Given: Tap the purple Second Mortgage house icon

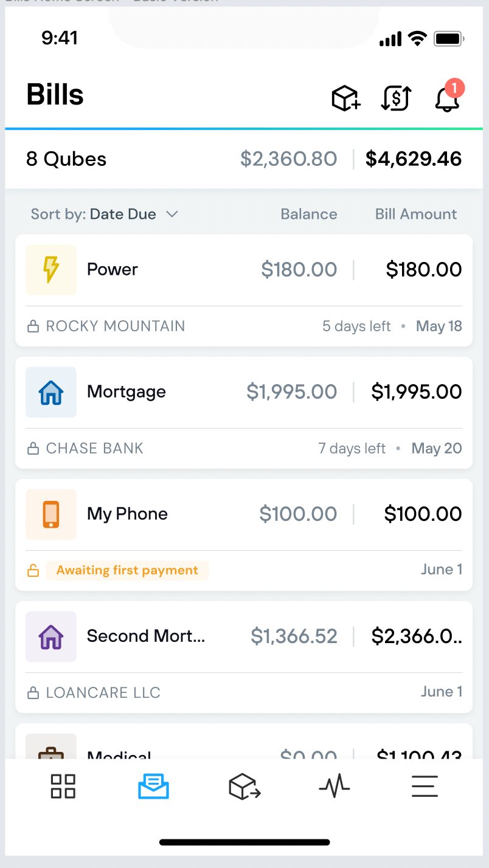Looking at the screenshot, I should click(x=51, y=636).
